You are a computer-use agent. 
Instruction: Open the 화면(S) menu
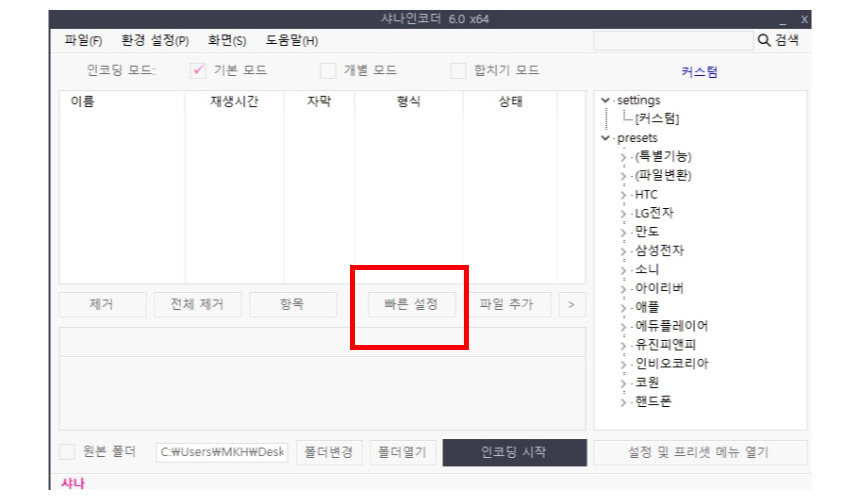[x=227, y=41]
